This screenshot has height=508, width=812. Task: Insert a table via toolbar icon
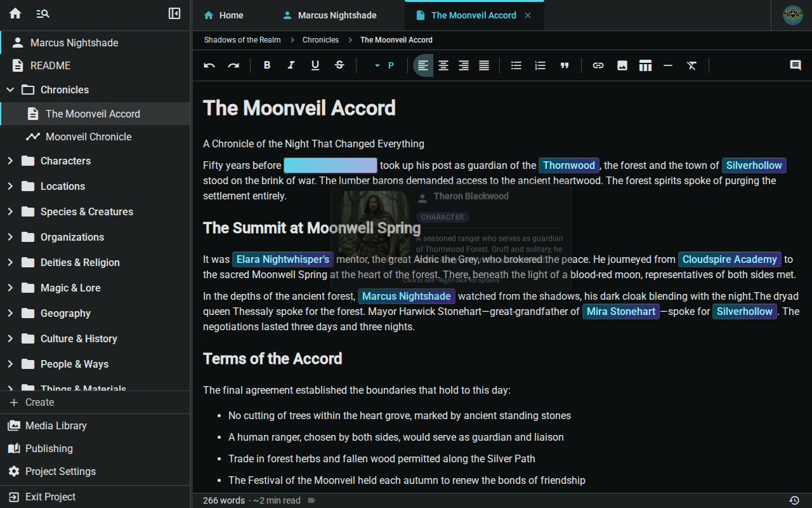[x=645, y=65]
